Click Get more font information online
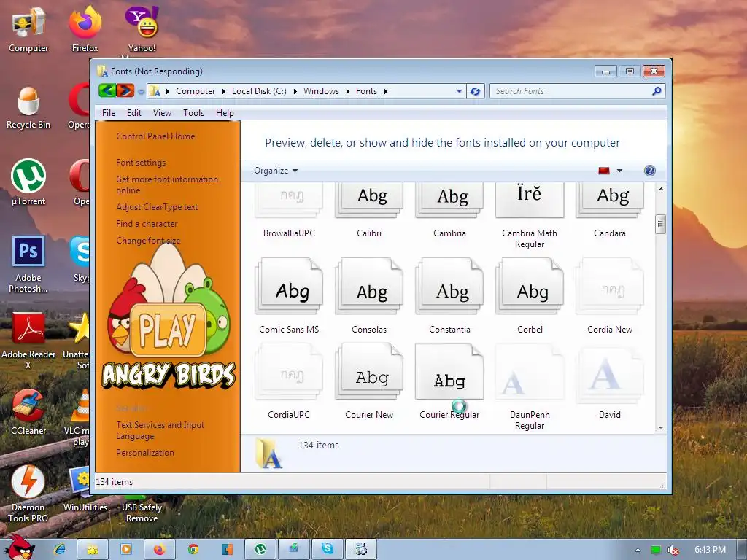 (x=167, y=184)
